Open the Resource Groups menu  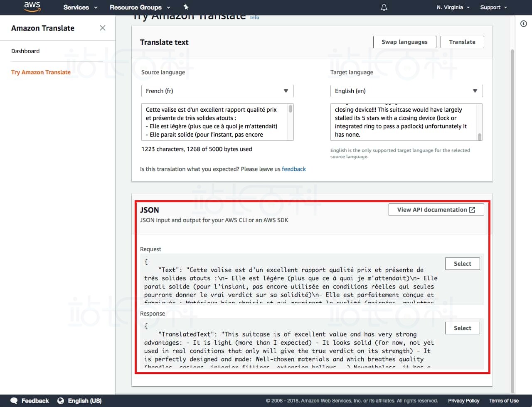click(x=140, y=7)
